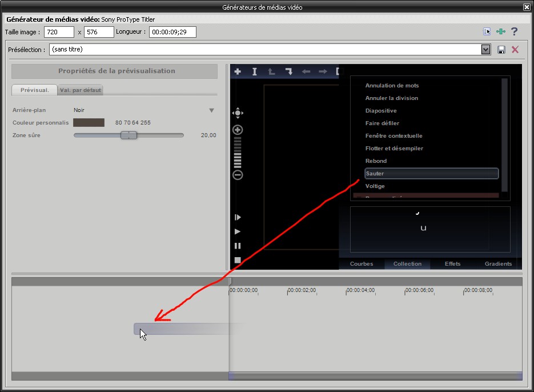
Task: Delete the preset with red X icon
Action: [x=515, y=50]
